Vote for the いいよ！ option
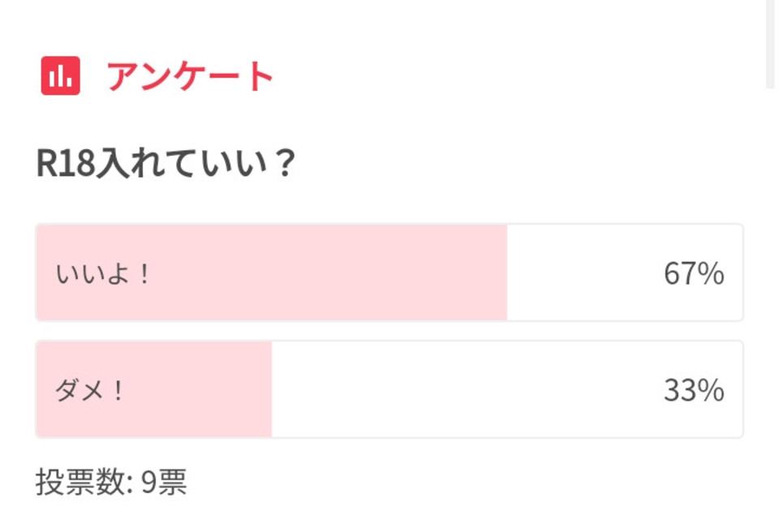The height and width of the screenshot is (532, 779). click(x=389, y=272)
